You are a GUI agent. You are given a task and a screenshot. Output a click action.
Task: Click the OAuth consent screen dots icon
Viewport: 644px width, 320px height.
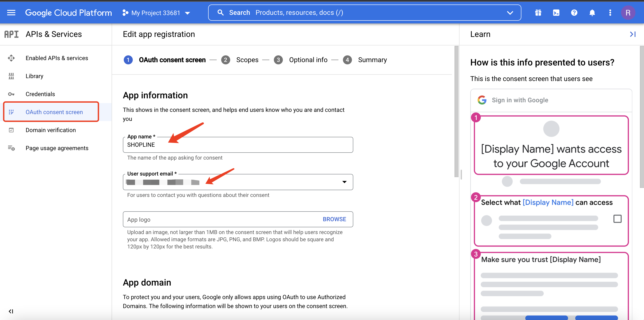pyautogui.click(x=11, y=112)
